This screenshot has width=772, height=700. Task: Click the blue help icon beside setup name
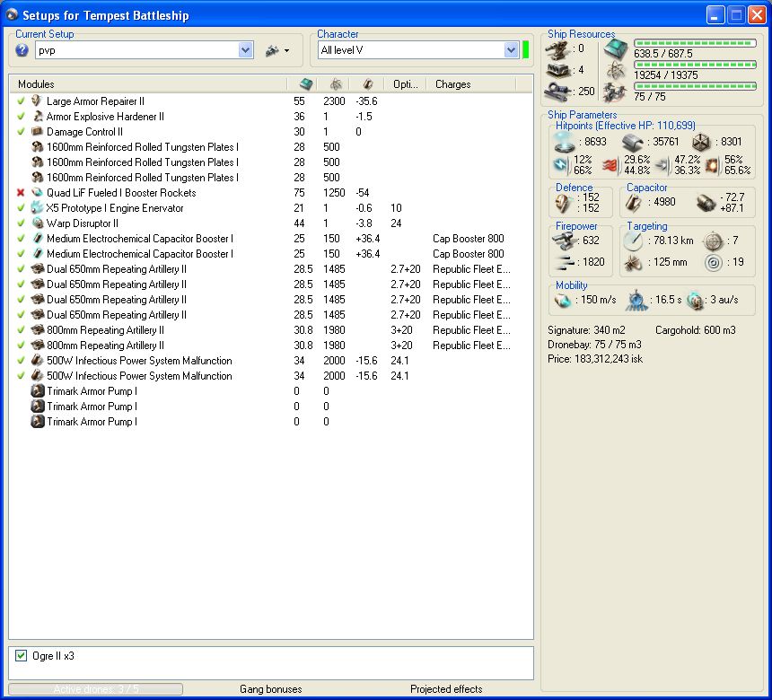point(22,51)
